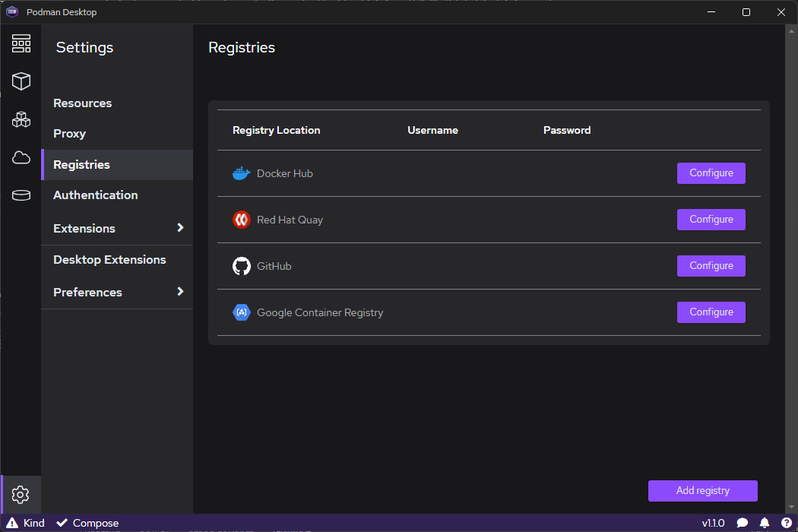The image size is (798, 532).
Task: Click the Red Hat Quay registry name
Action: (290, 220)
